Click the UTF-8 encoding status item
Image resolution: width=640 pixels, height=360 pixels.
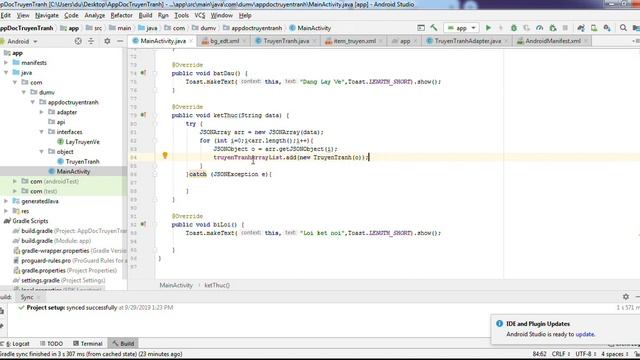(x=585, y=354)
